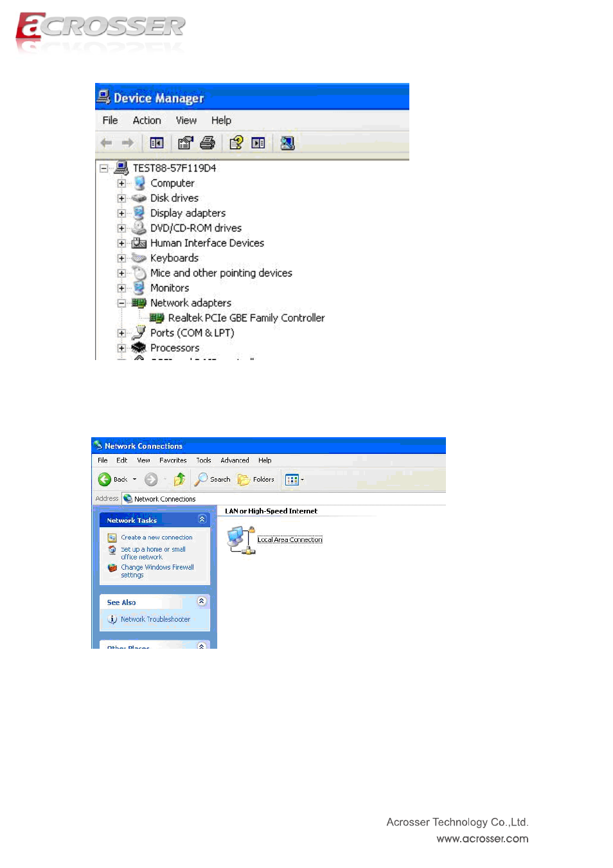This screenshot has width=613, height=868.
Task: Select the Local Area Connection icon
Action: coord(241,539)
